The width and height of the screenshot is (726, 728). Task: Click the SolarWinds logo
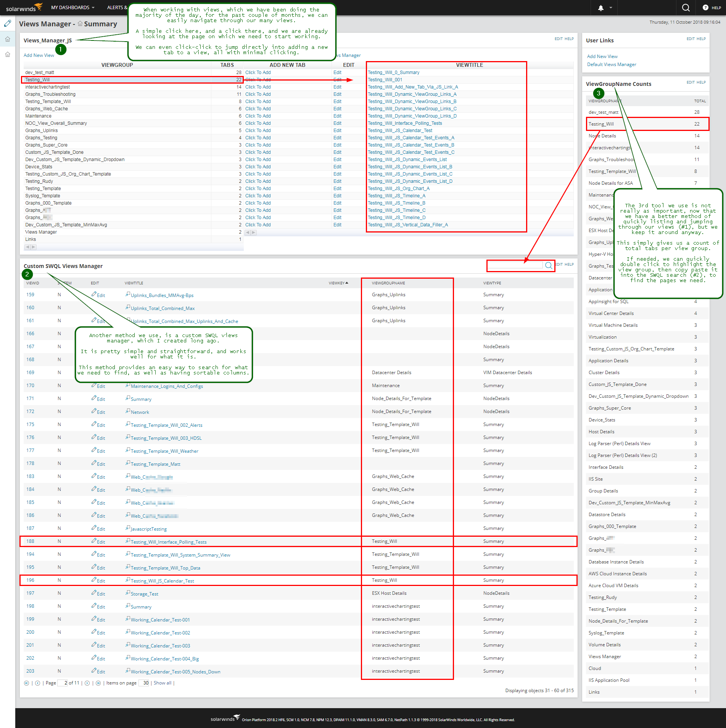24,8
